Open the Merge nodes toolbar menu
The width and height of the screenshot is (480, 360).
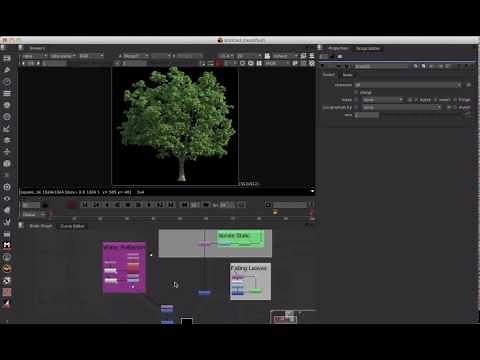click(x=7, y=140)
